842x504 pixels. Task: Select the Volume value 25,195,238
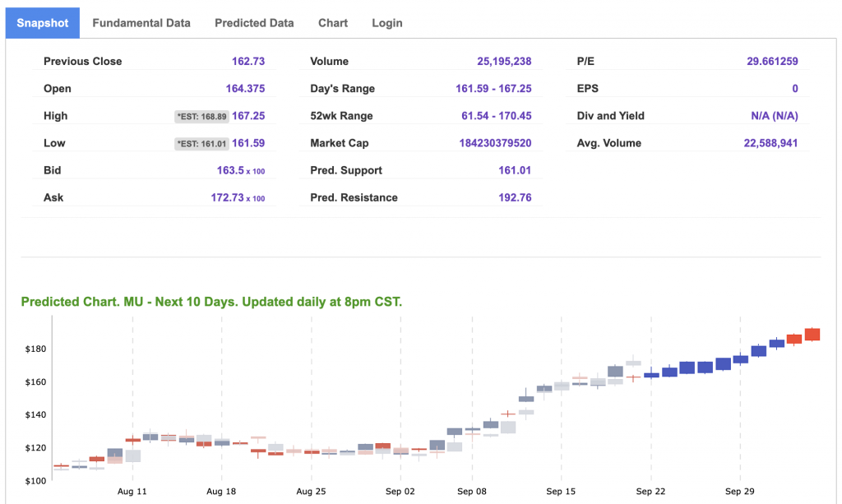tap(504, 62)
